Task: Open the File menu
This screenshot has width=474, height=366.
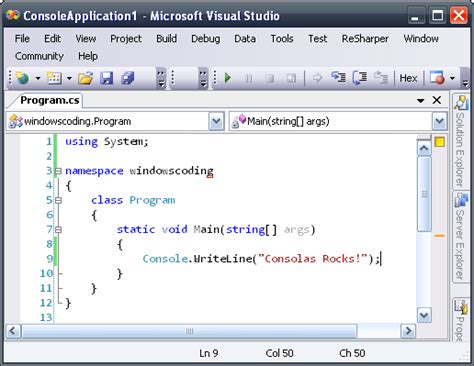Action: 22,39
